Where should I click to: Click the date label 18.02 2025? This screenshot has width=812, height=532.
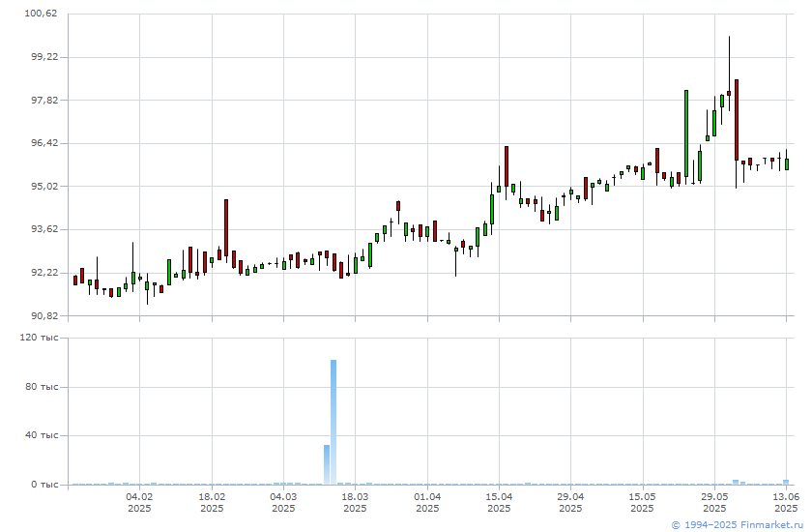point(212,502)
